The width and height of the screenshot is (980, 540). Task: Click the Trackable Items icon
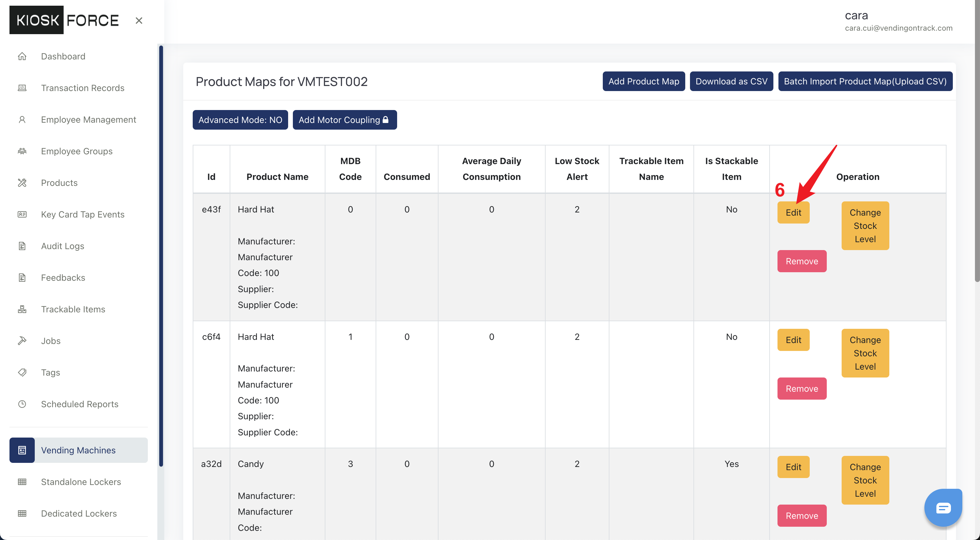pos(22,309)
